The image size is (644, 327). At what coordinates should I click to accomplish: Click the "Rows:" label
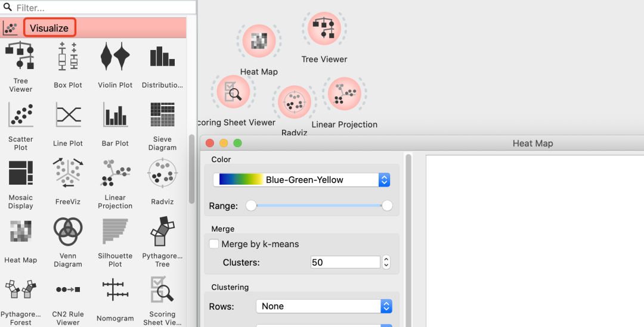(221, 307)
